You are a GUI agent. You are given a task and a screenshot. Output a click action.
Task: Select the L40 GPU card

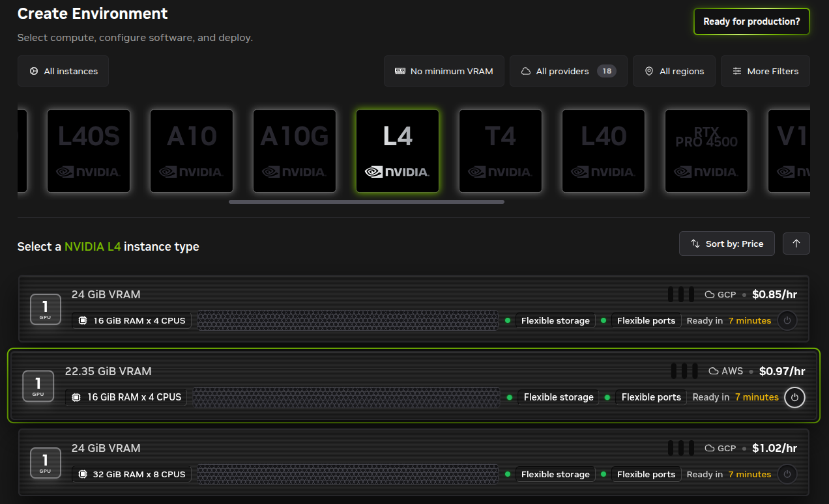(x=604, y=151)
